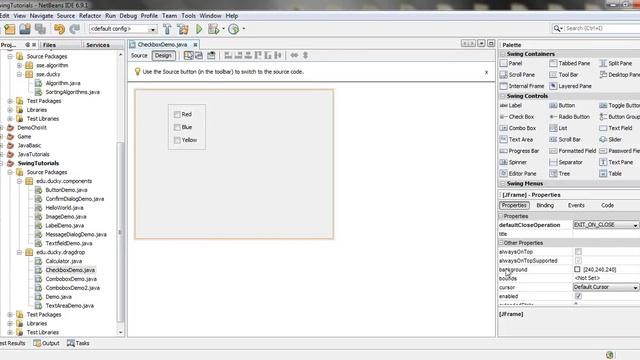Tick the Red checkbox in the design
This screenshot has height=360, width=640.
coord(177,115)
